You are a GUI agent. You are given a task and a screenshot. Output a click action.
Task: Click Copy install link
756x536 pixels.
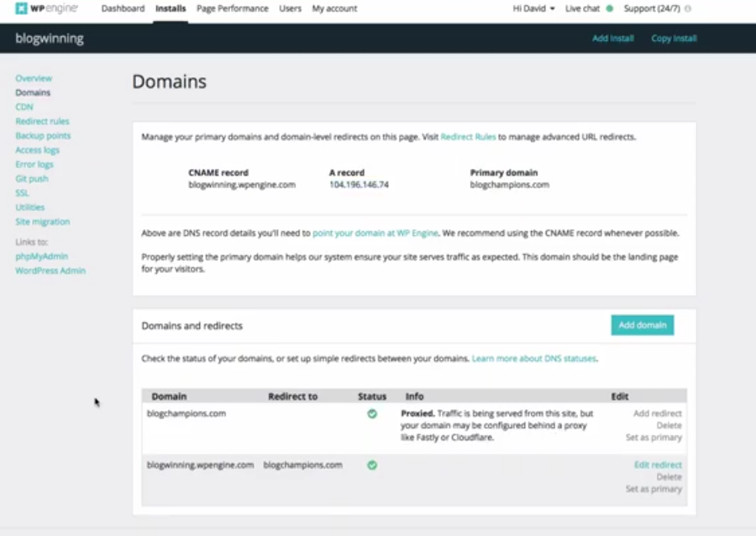tap(674, 38)
